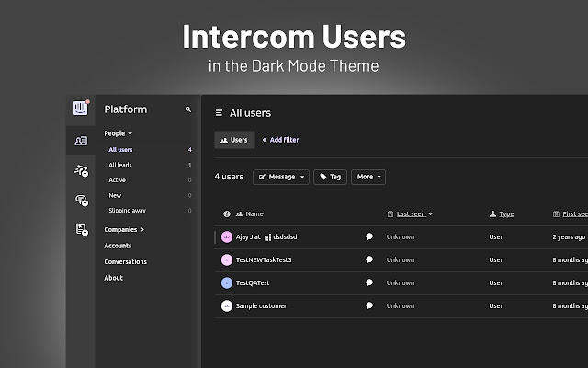Click the Platform search magnifier icon

point(188,109)
